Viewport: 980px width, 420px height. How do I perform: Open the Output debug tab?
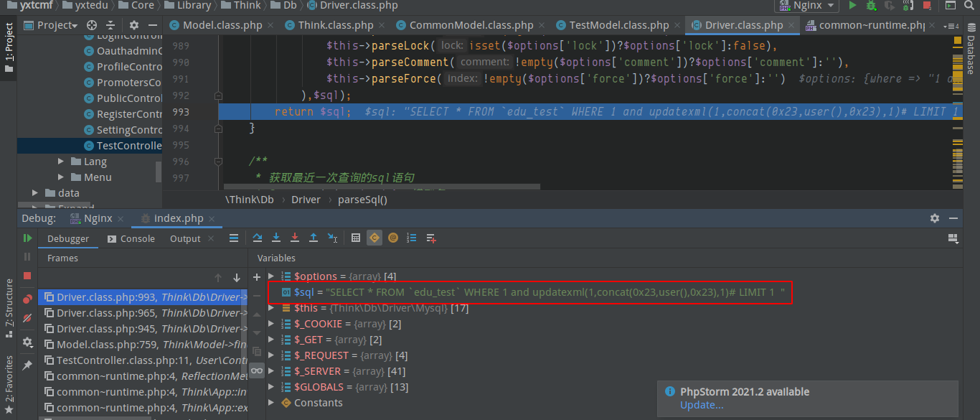(185, 238)
